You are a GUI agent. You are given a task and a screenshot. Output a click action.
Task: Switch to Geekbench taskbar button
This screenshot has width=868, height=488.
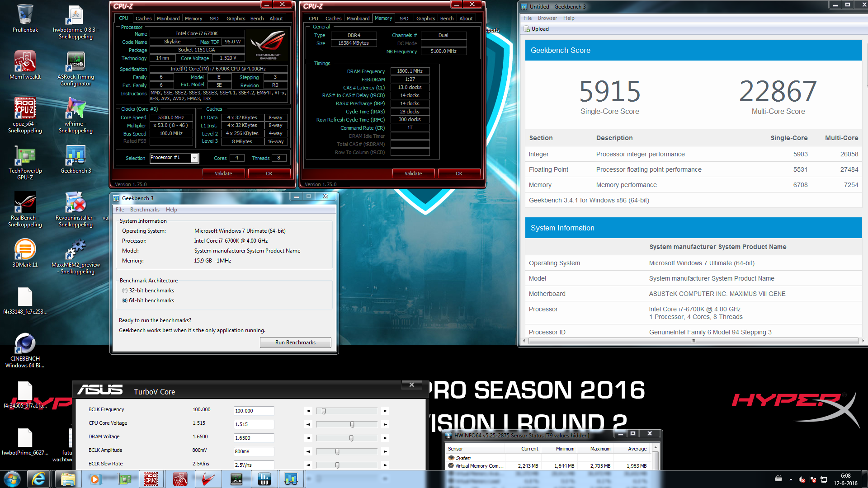pyautogui.click(x=291, y=479)
